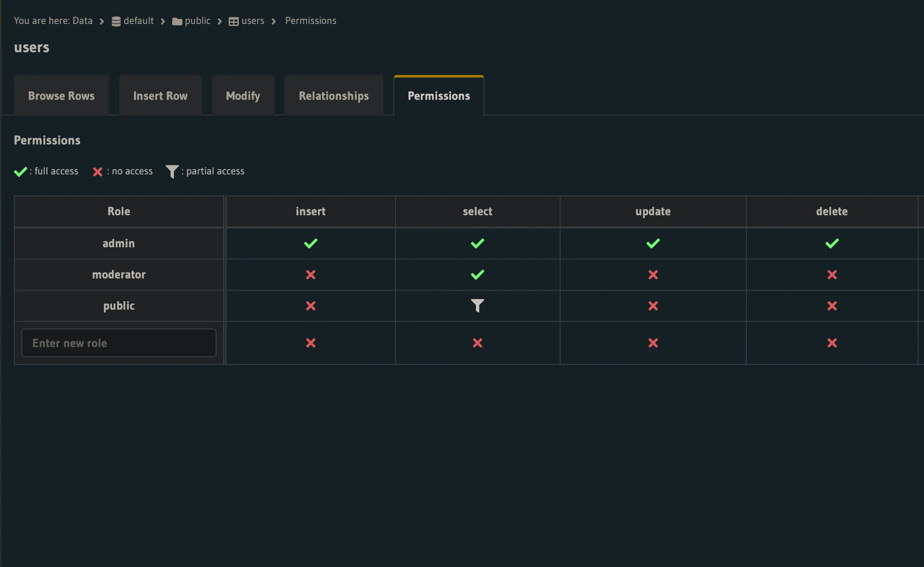Click the table icon next to users breadcrumb

[234, 21]
